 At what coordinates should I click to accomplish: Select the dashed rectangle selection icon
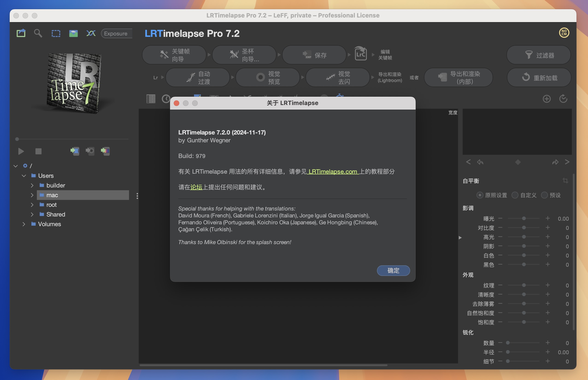tap(56, 33)
